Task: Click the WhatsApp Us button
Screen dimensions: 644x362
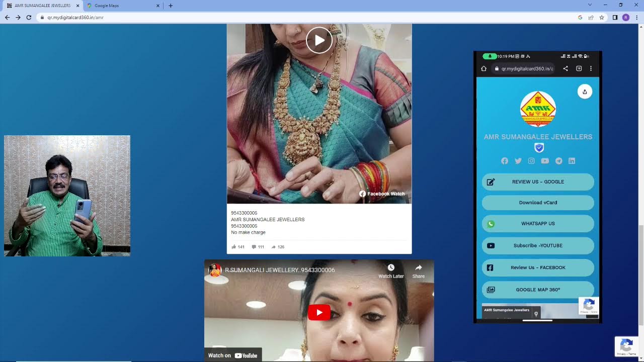Action: click(x=538, y=224)
